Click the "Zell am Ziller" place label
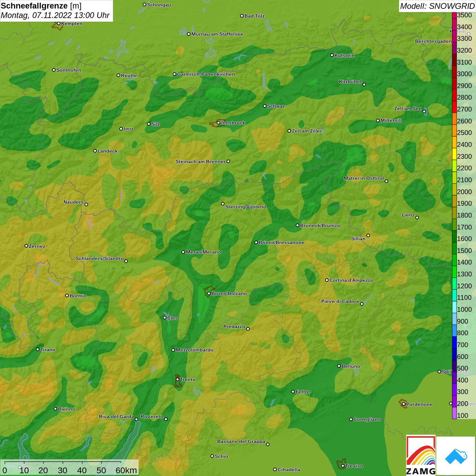Image resolution: width=476 pixels, height=476 pixels. point(307,131)
